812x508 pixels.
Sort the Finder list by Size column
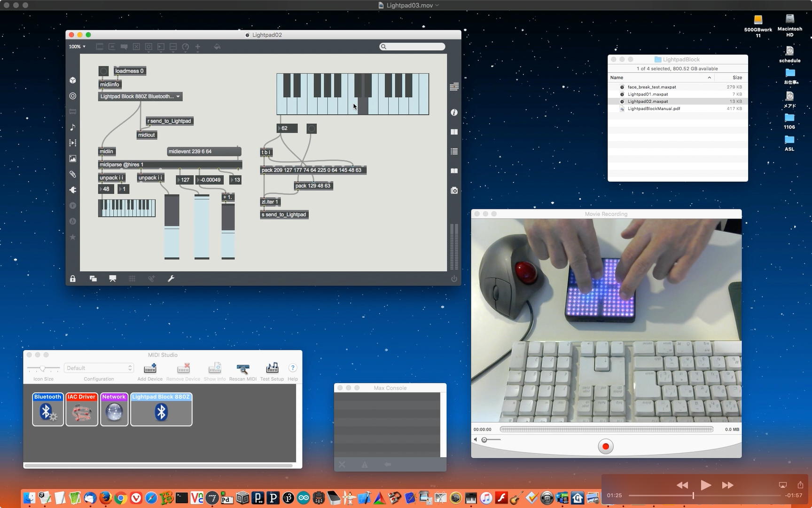(737, 78)
